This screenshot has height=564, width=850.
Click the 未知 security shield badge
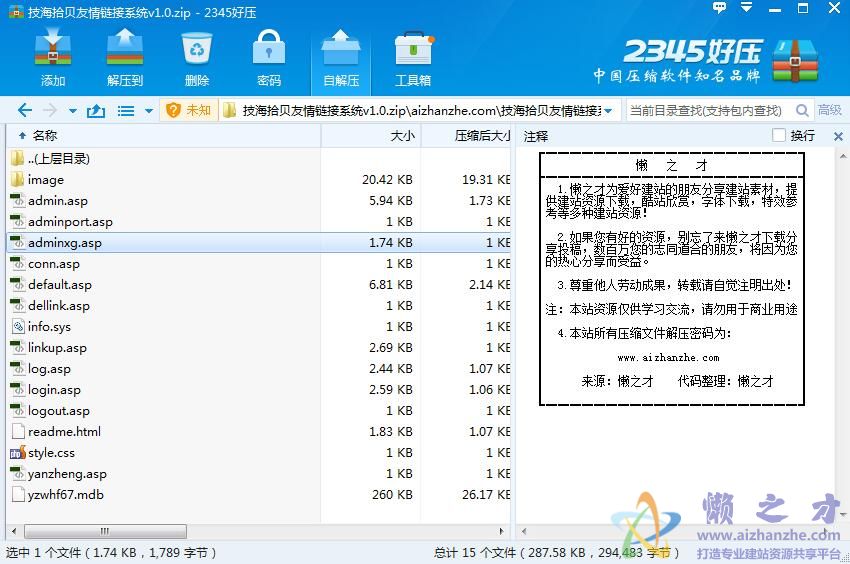pos(188,111)
